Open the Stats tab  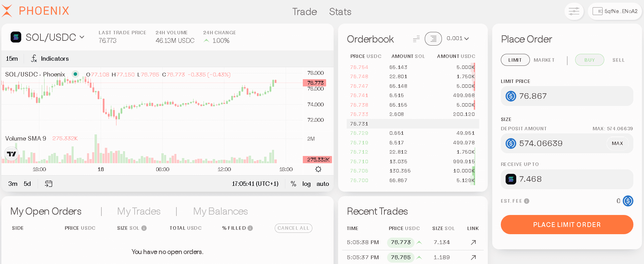click(x=340, y=12)
